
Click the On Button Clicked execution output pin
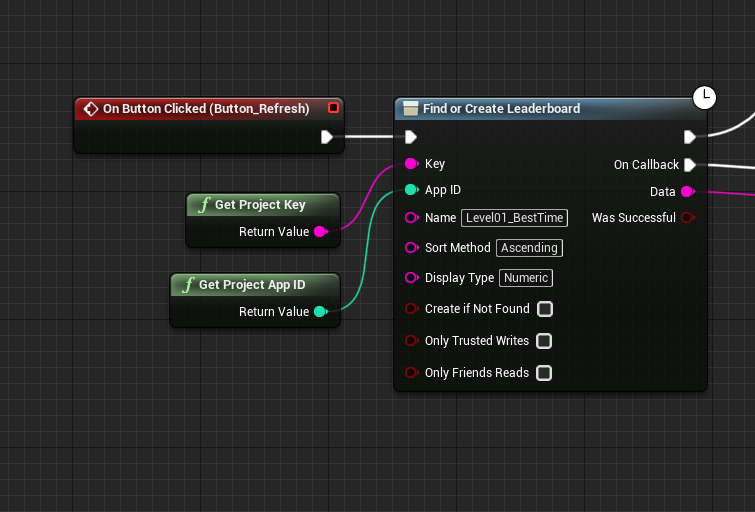pos(326,137)
